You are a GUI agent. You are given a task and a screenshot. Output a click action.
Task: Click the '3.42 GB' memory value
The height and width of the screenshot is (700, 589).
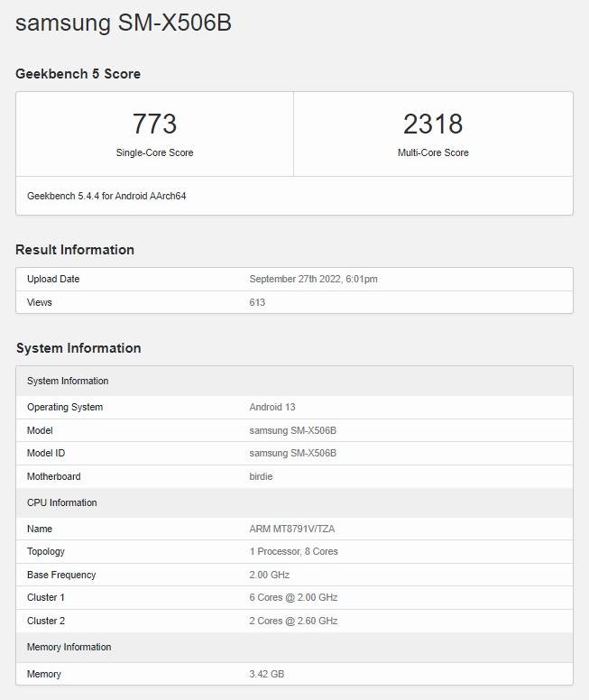coord(267,674)
